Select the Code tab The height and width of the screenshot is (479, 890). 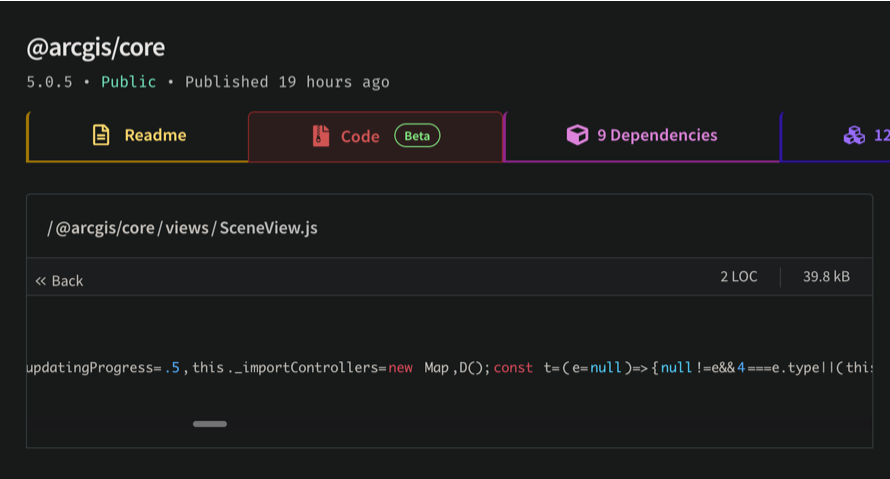click(x=375, y=136)
